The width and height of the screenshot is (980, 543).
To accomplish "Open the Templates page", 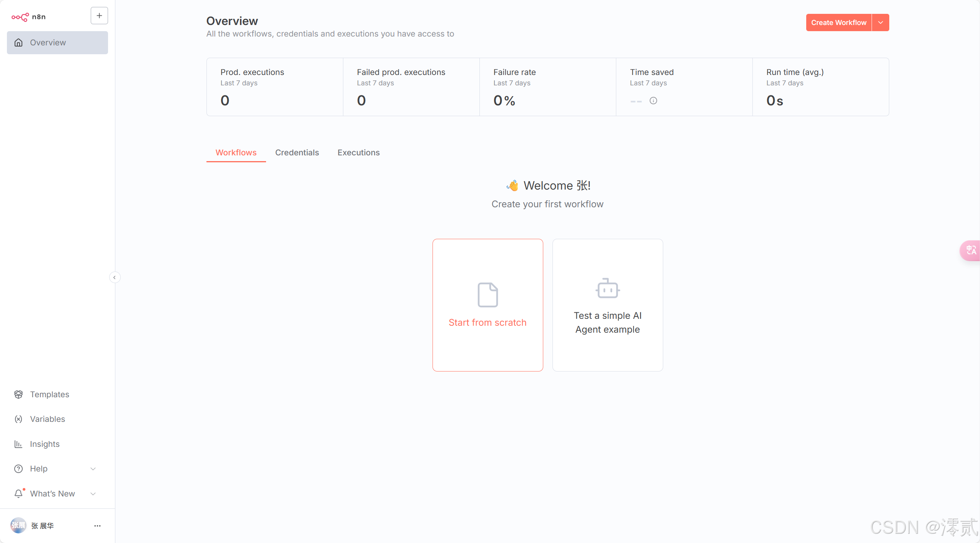I will point(49,394).
